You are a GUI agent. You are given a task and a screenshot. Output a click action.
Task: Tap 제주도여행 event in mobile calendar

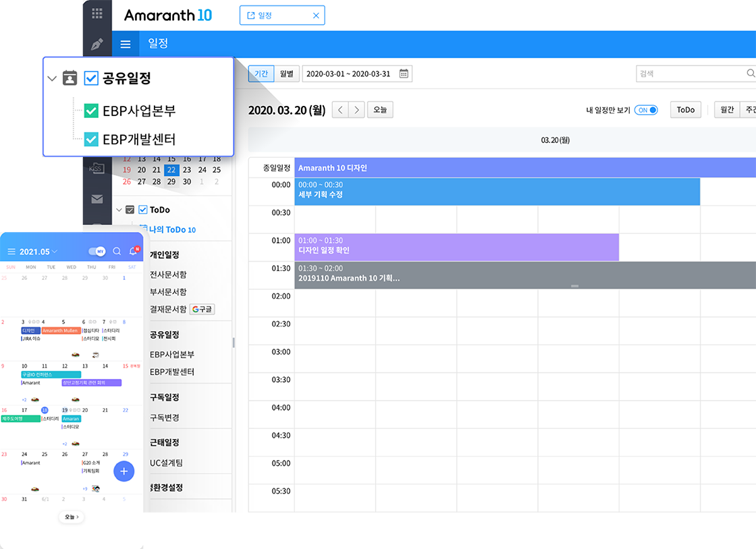pos(21,418)
